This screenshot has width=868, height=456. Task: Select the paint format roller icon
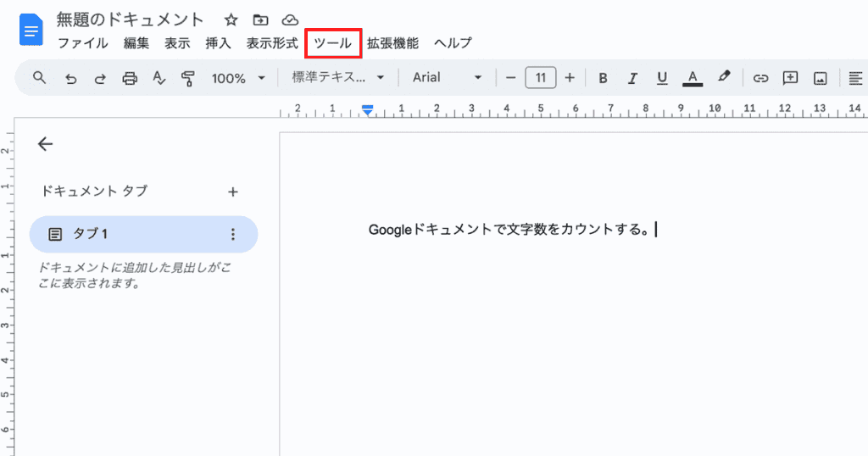coord(188,78)
